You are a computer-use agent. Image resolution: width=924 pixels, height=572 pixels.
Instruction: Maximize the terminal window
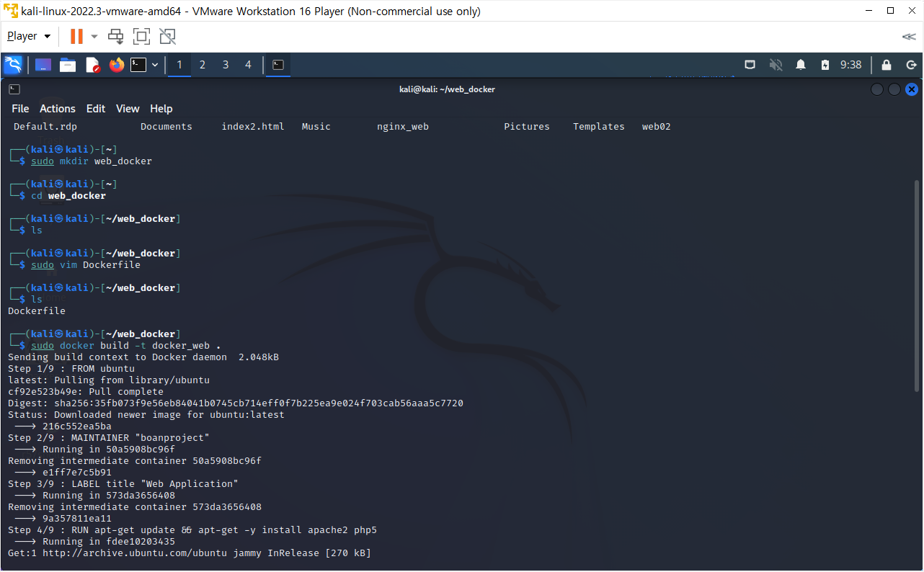tap(894, 89)
